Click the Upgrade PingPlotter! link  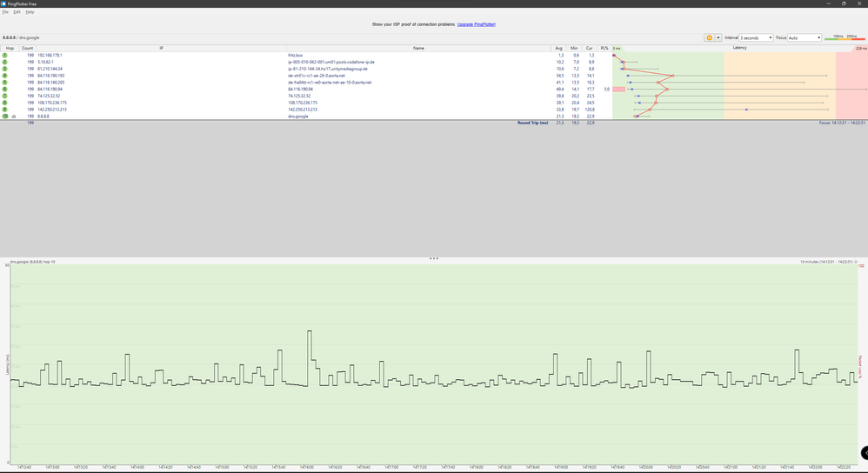(x=476, y=24)
